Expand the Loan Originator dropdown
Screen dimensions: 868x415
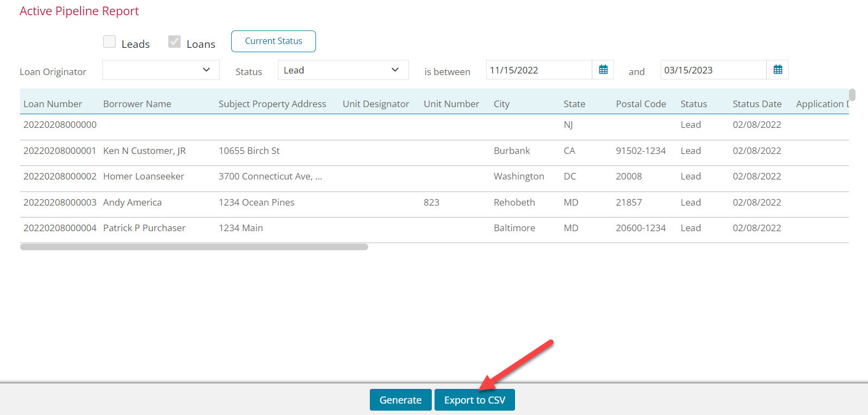pyautogui.click(x=161, y=70)
